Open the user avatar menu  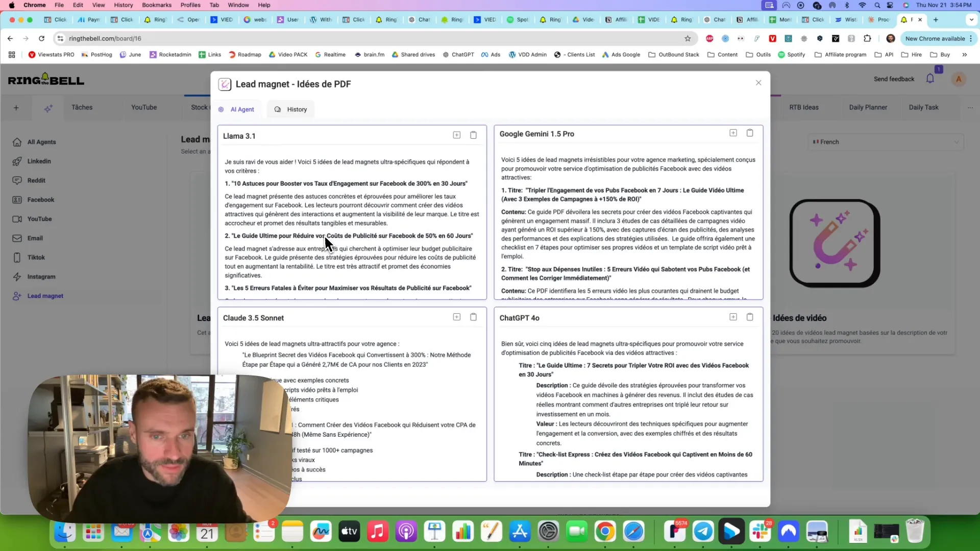(x=959, y=79)
